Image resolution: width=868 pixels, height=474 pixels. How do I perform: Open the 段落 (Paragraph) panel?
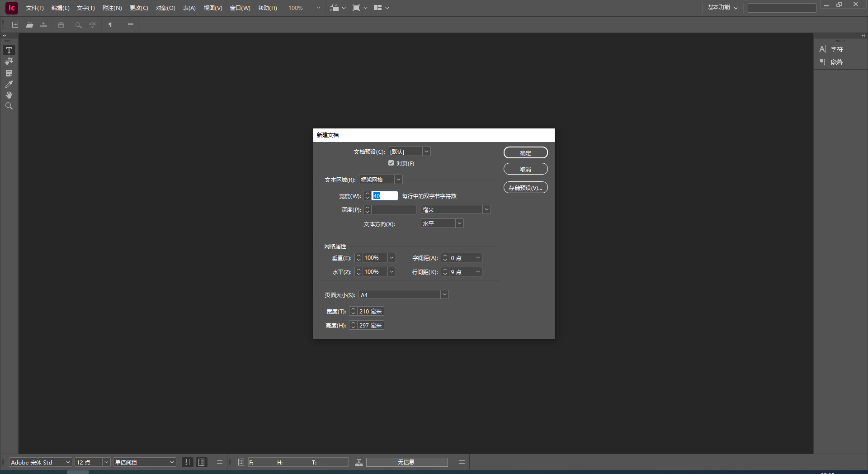832,62
